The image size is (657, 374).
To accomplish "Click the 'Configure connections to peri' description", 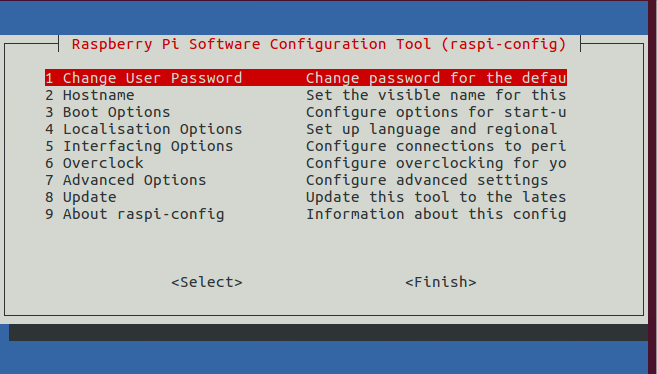I will click(x=436, y=146).
